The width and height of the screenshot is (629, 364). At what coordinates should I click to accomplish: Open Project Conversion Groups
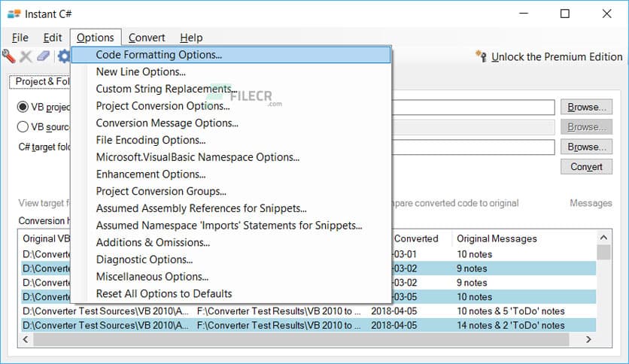[x=231, y=191]
